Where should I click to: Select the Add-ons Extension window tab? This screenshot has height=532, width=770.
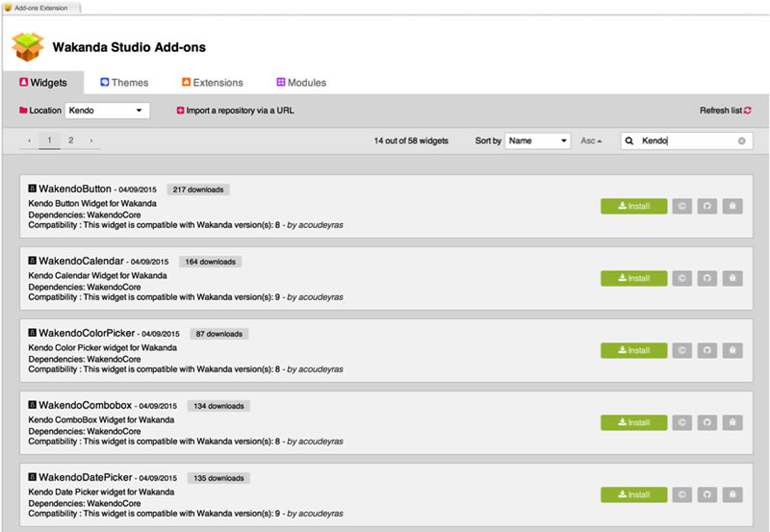[41, 8]
